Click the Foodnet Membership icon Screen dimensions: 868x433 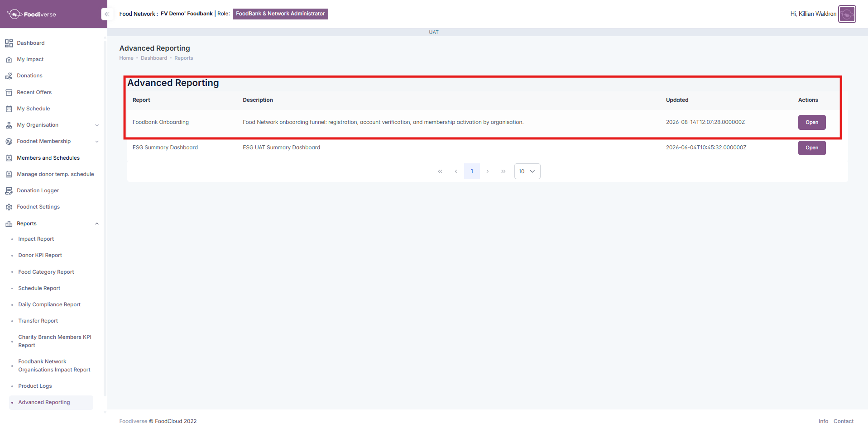pyautogui.click(x=9, y=141)
